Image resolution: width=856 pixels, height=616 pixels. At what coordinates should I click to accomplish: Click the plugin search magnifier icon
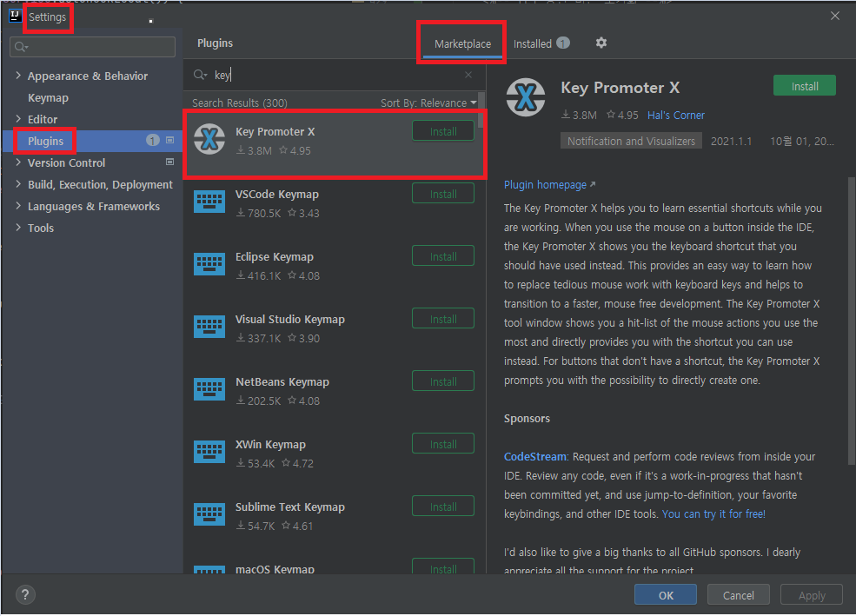(x=200, y=75)
